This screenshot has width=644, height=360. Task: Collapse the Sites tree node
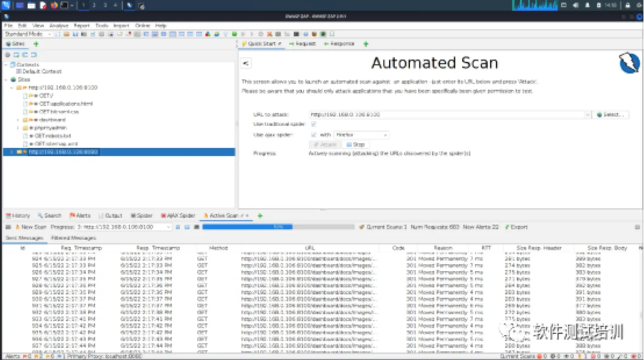(6, 80)
